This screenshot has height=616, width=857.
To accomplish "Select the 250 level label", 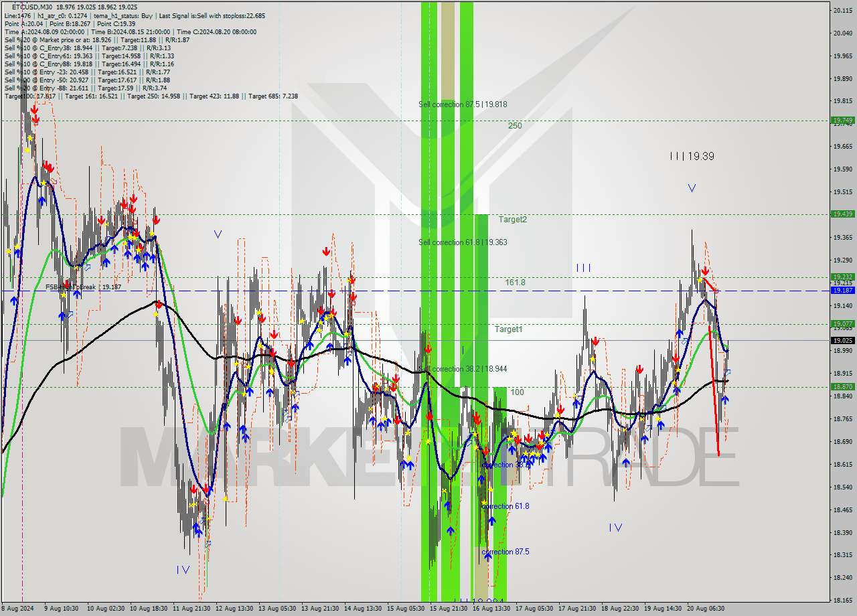I will [x=515, y=126].
